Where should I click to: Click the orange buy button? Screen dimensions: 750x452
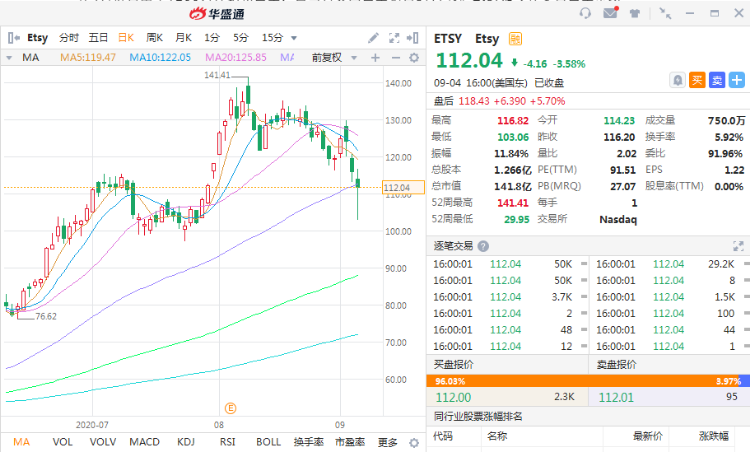(x=697, y=80)
